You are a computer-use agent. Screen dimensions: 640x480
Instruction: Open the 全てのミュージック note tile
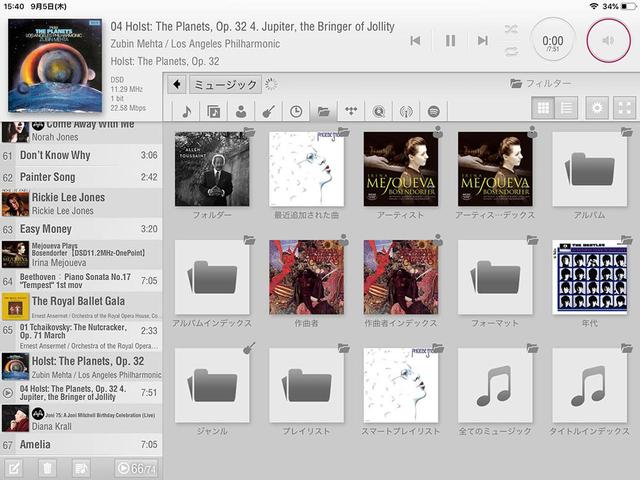pyautogui.click(x=495, y=385)
